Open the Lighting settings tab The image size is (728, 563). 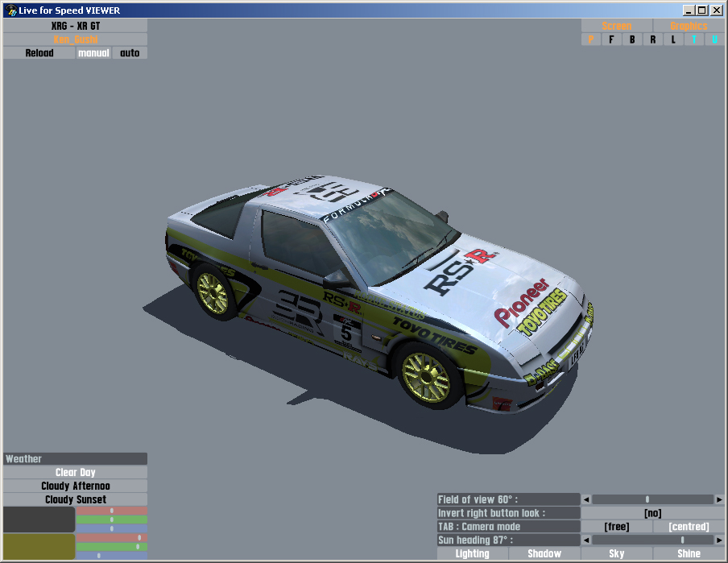[x=472, y=553]
